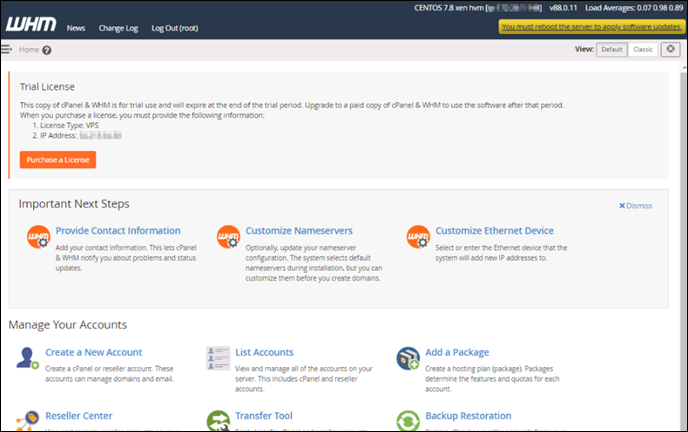
Task: Open the help question mark icon next to Home
Action: pyautogui.click(x=47, y=50)
